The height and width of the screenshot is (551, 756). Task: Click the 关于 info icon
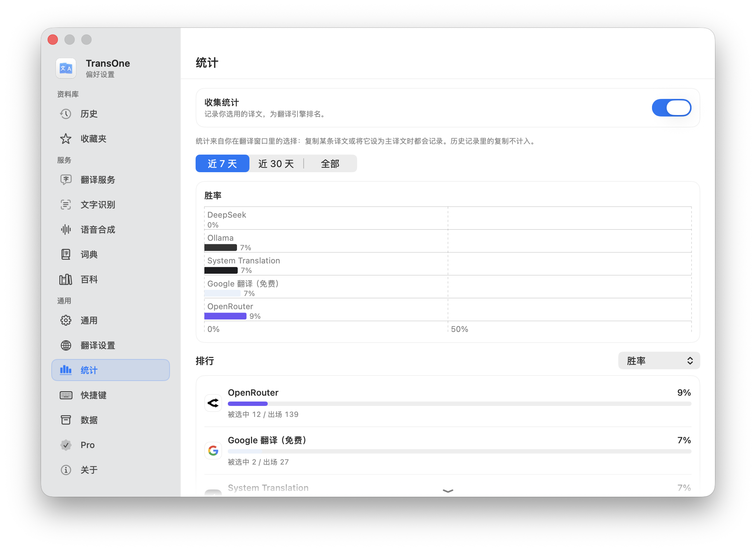(66, 470)
